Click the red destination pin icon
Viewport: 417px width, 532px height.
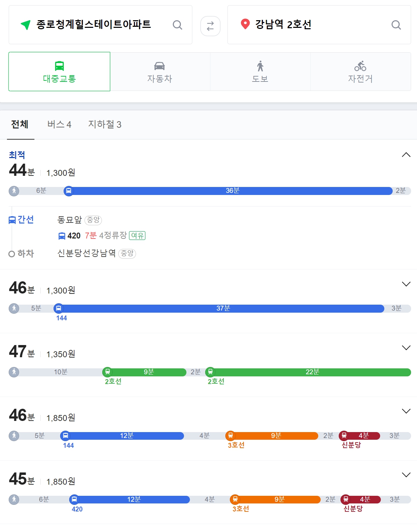[x=245, y=24]
